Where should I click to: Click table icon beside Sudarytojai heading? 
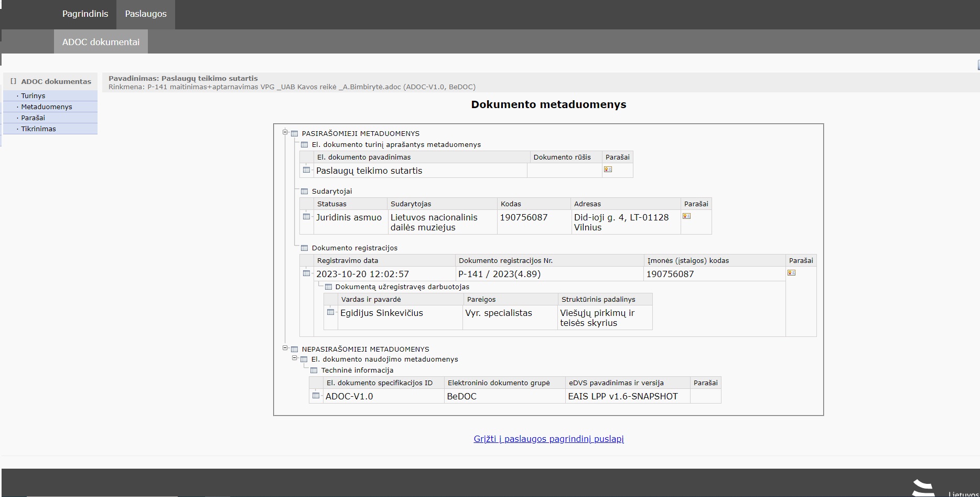tap(304, 192)
